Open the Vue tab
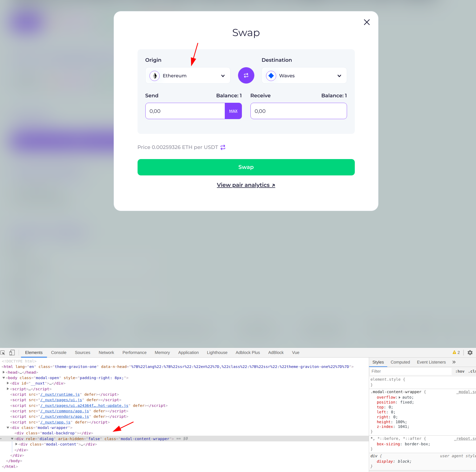This screenshot has width=476, height=472. pos(296,353)
